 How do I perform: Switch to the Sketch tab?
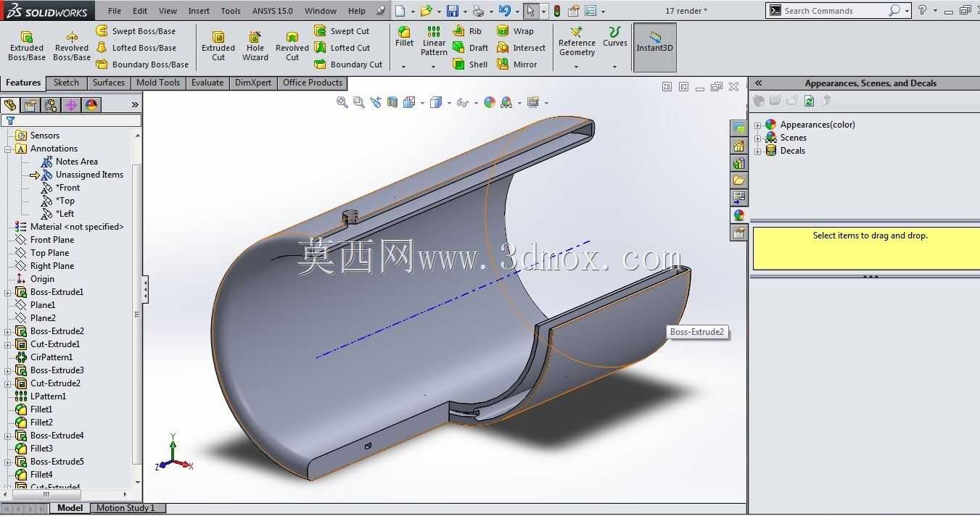coord(66,83)
